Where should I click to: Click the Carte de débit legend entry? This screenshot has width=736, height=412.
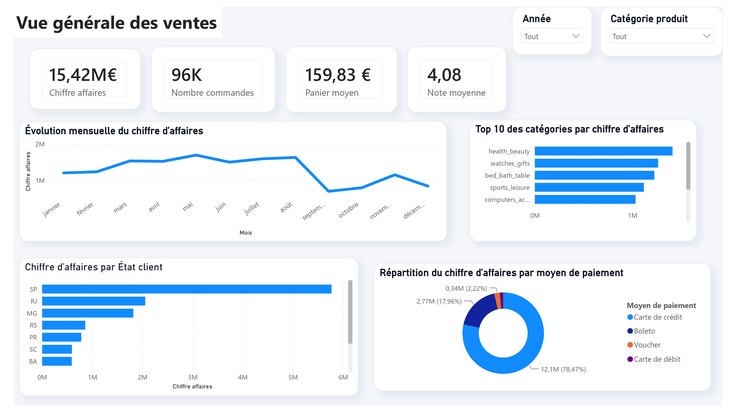[x=653, y=359]
